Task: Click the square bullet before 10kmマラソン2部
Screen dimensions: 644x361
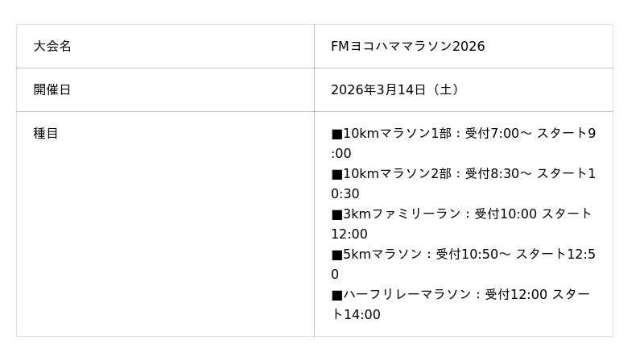Action: [x=336, y=174]
